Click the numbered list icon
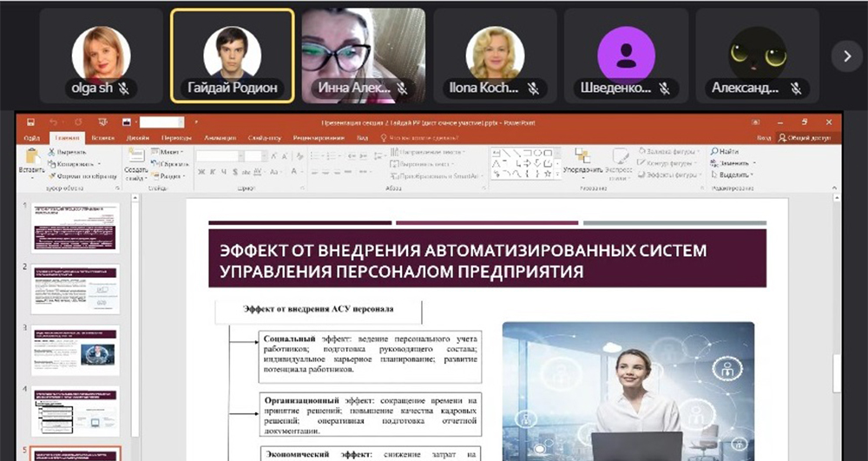The height and width of the screenshot is (461, 868). (x=331, y=156)
